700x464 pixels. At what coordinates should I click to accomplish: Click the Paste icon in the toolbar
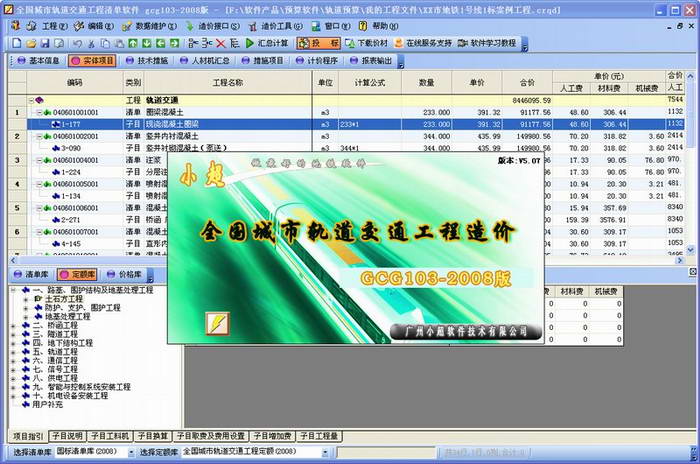119,43
